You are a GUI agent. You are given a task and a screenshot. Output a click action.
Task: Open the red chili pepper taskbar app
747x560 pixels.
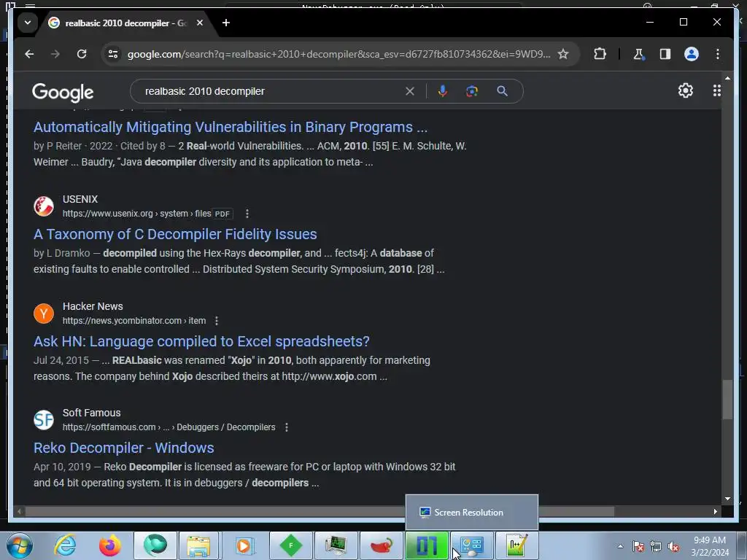382,545
